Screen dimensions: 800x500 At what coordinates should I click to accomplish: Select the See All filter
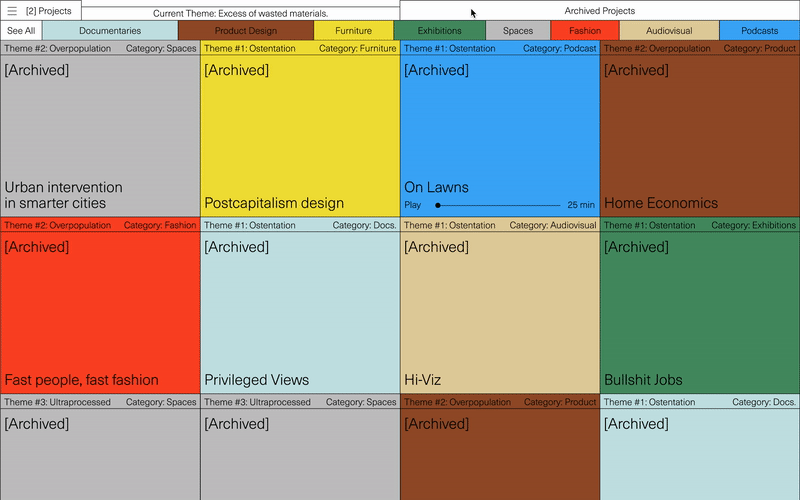pos(21,31)
